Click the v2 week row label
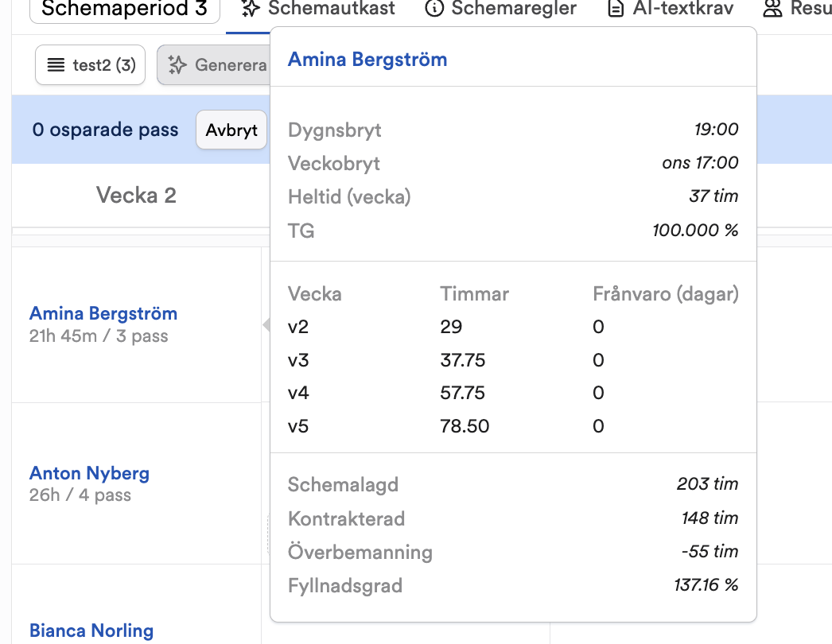 (x=298, y=327)
